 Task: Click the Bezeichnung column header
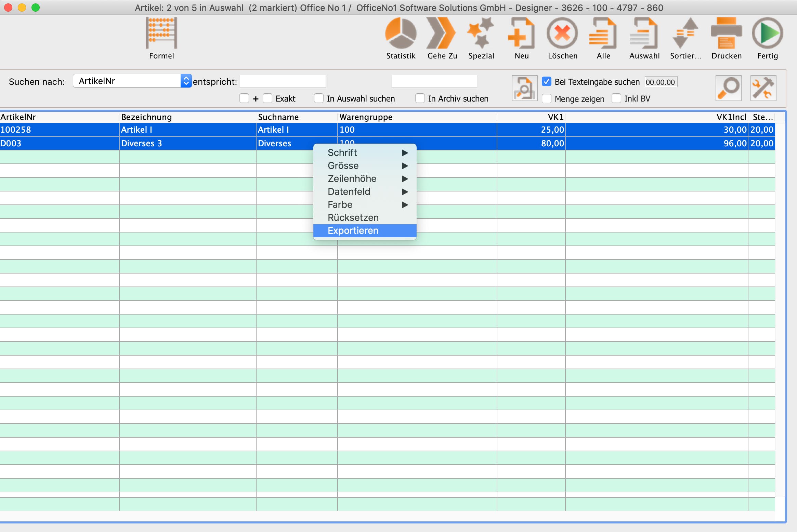[188, 117]
